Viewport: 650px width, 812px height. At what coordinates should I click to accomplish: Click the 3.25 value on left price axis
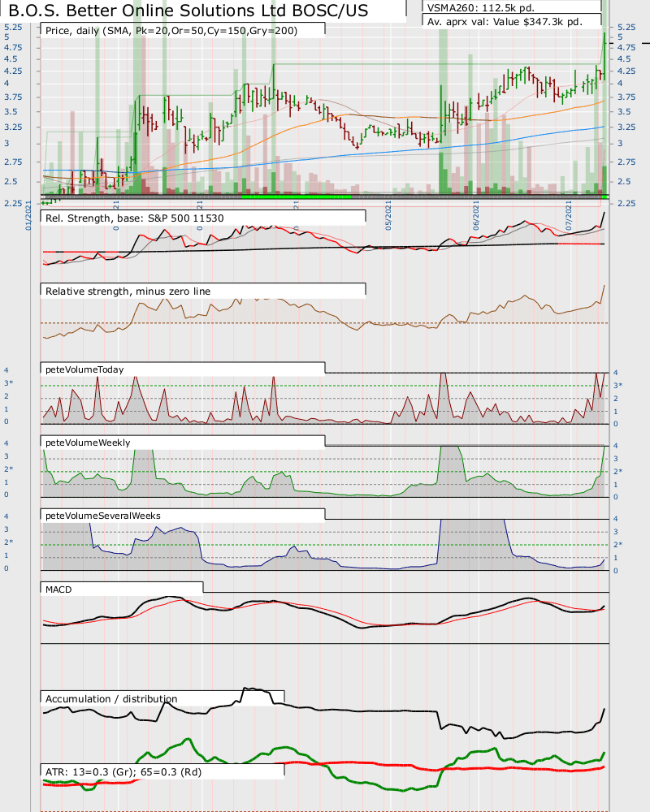coord(13,127)
